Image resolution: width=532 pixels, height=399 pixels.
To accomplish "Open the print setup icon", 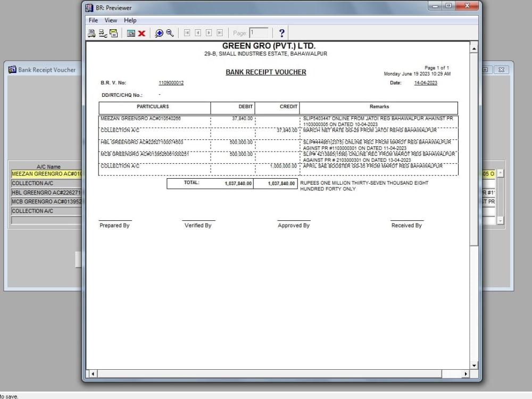I will (x=102, y=33).
